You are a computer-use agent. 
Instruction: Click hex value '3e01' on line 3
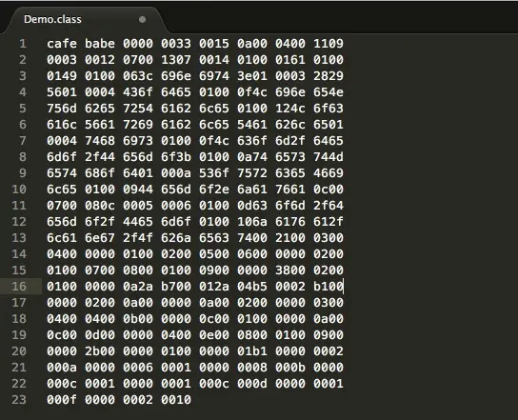(x=252, y=75)
